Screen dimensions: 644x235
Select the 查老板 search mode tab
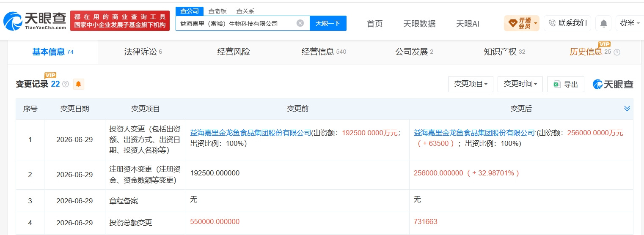(217, 11)
